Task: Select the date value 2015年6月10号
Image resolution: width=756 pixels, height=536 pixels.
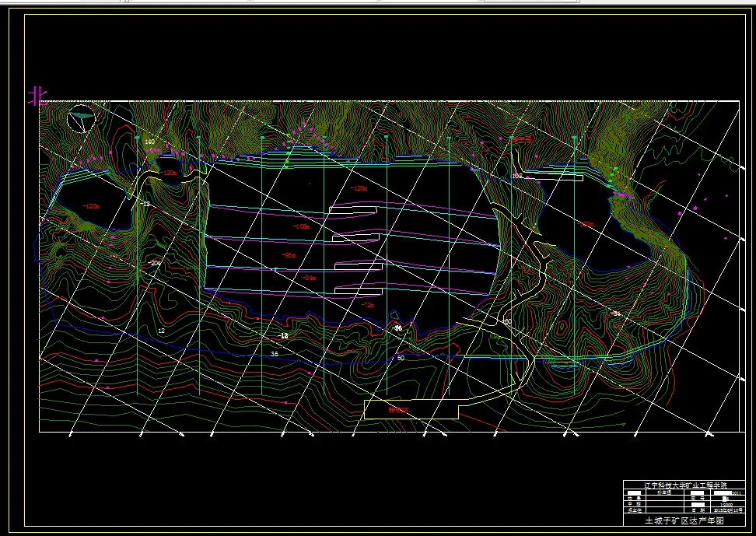Action: tap(728, 510)
